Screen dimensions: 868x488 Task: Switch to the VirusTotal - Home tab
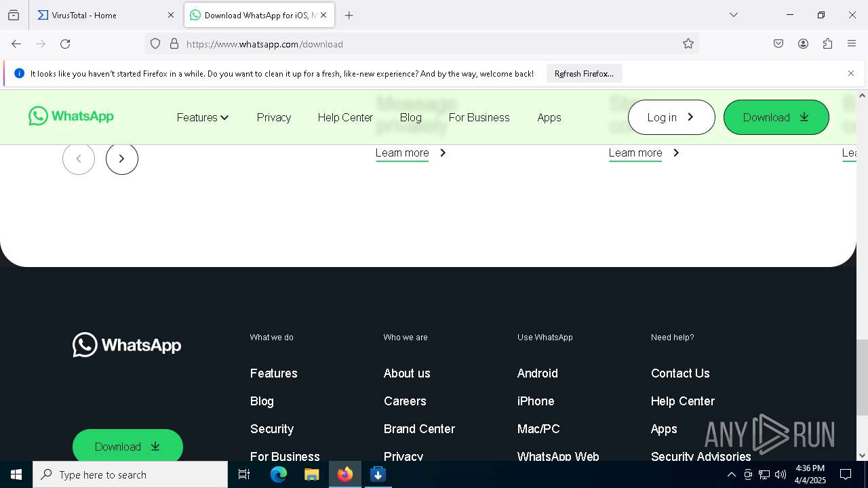(106, 15)
